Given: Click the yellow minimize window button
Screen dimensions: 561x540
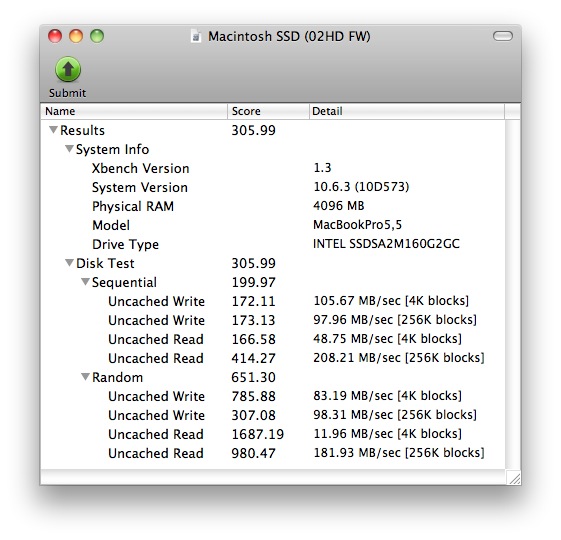Looking at the screenshot, I should [76, 36].
